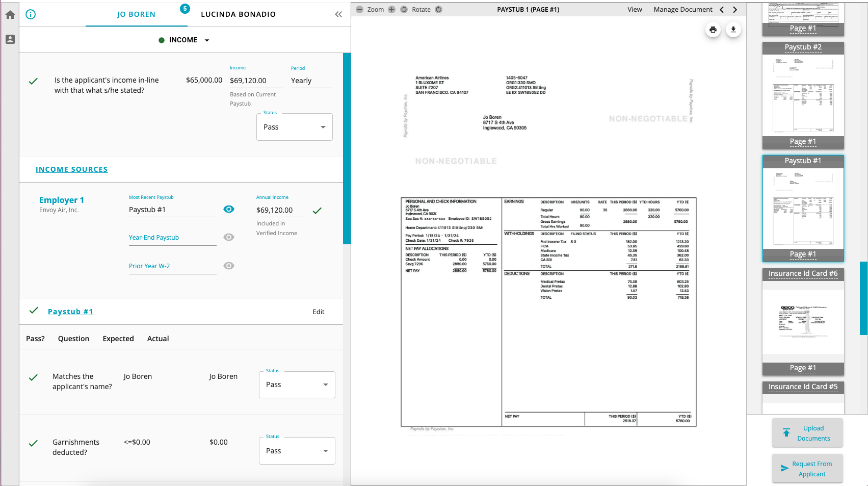Open income in-line Status dropdown
Screen dimensions: 868x486
[x=295, y=127]
